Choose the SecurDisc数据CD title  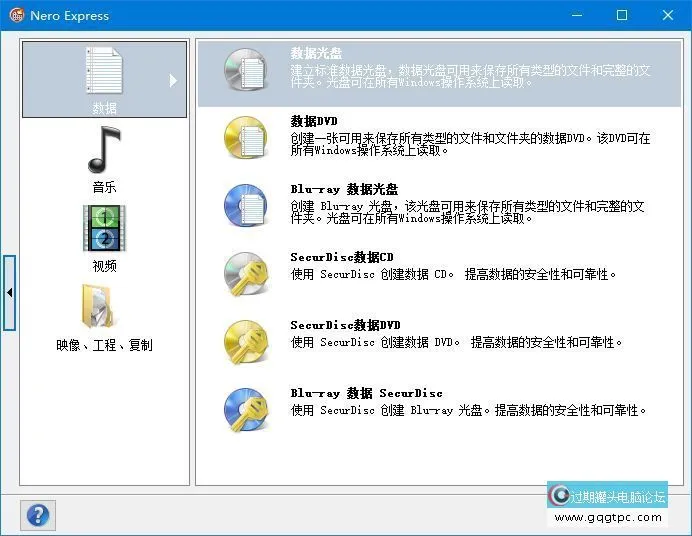click(x=342, y=257)
